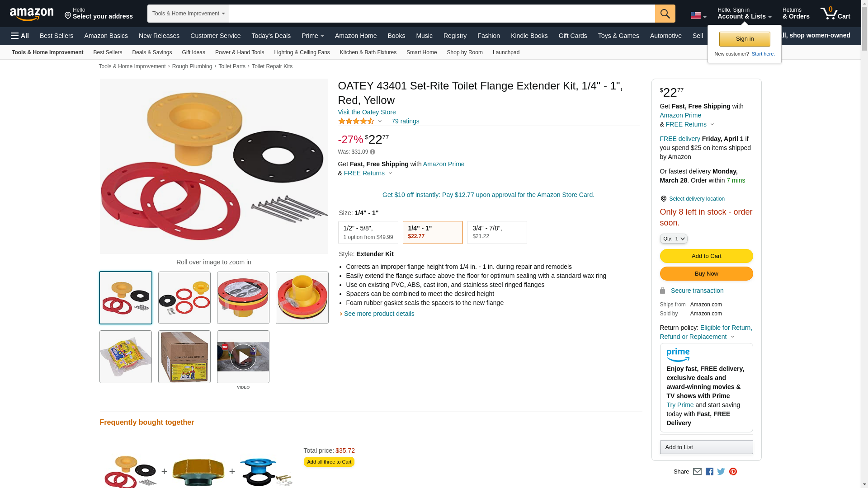This screenshot has width=868, height=488.
Task: Open the Qty quantity dropdown
Action: (x=673, y=239)
